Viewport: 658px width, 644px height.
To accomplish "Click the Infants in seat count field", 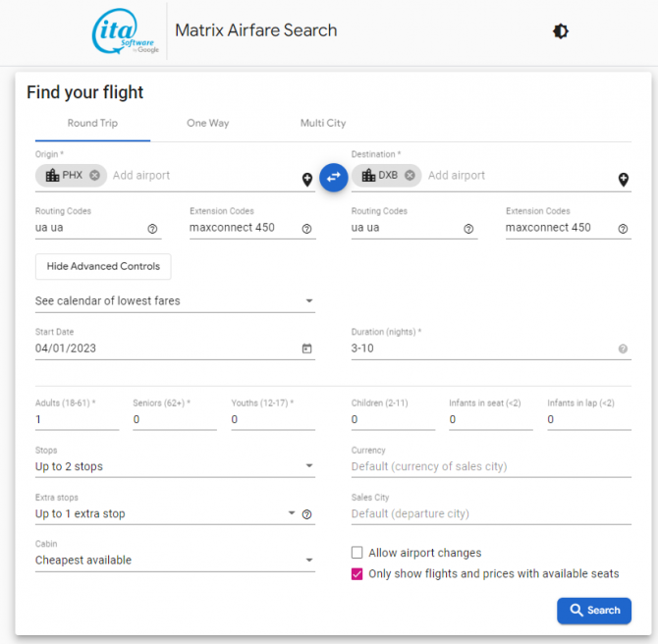I will click(491, 419).
